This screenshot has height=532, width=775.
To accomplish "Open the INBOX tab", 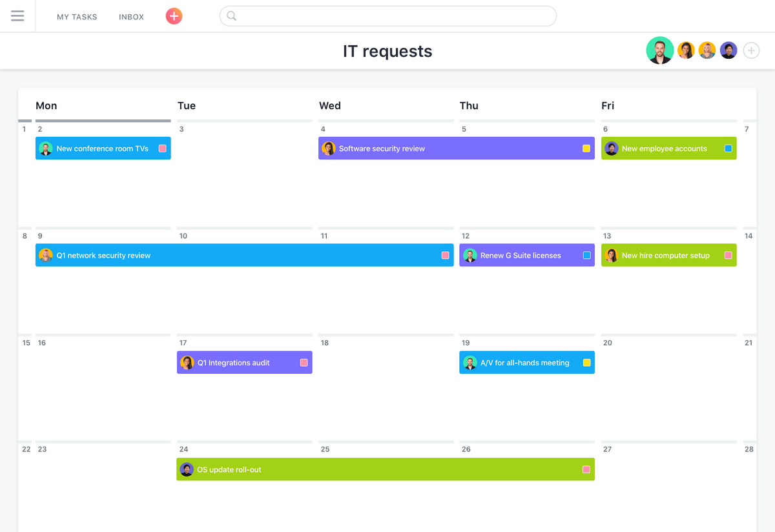I will [131, 17].
